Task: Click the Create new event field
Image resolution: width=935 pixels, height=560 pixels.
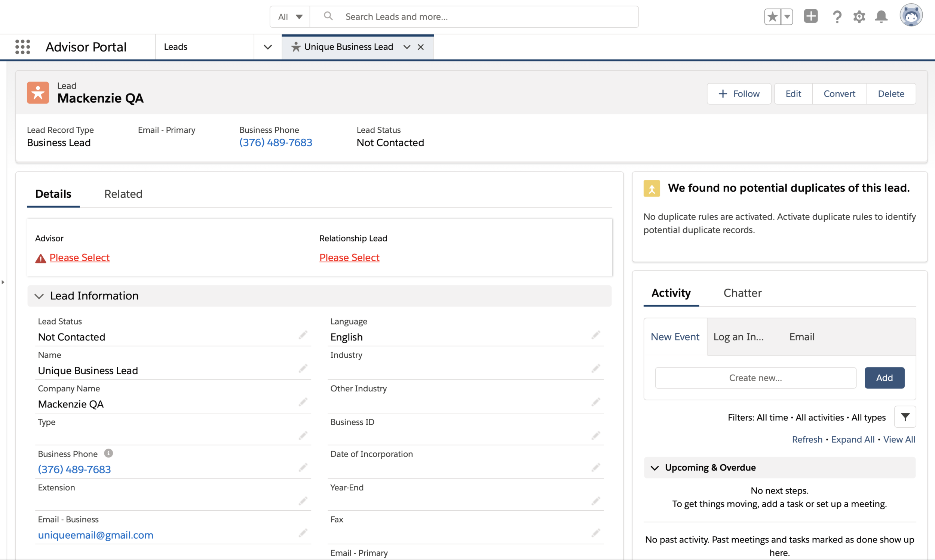Action: point(755,378)
